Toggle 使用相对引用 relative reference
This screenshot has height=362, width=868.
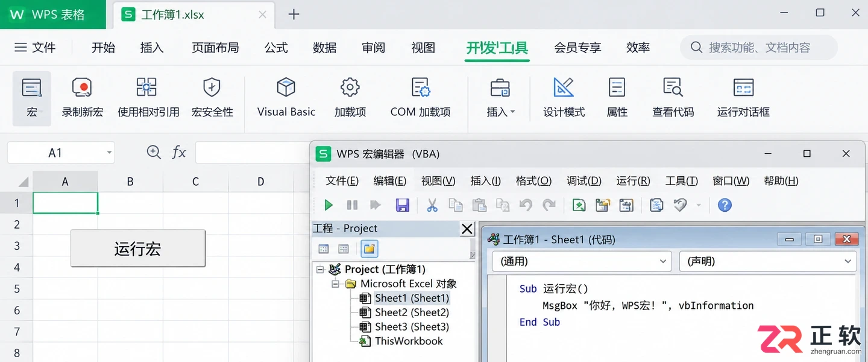[148, 98]
